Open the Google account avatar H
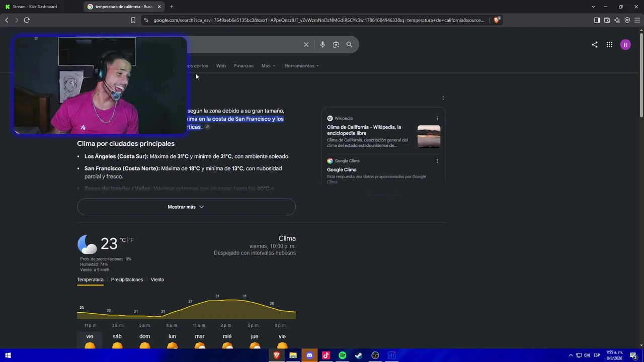644x362 pixels. [625, 45]
